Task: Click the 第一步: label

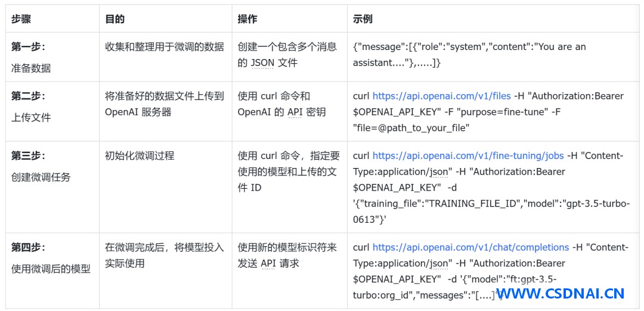Action: pos(28,46)
